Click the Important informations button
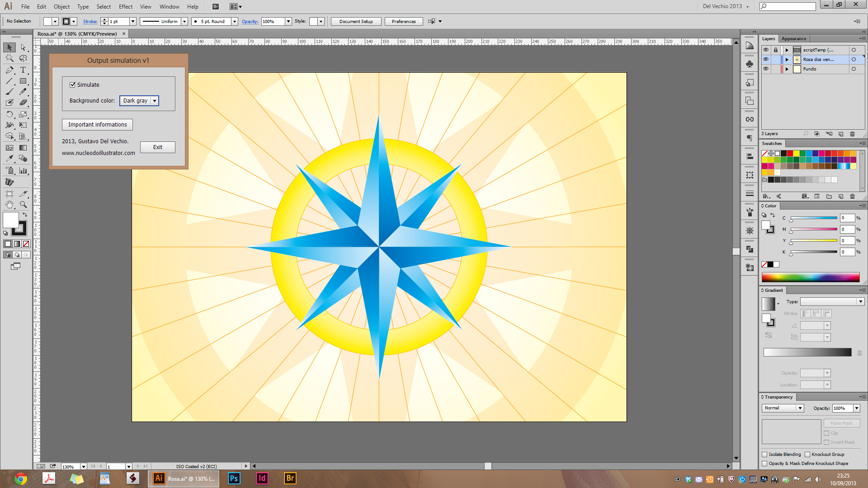The width and height of the screenshot is (868, 488). pos(97,124)
